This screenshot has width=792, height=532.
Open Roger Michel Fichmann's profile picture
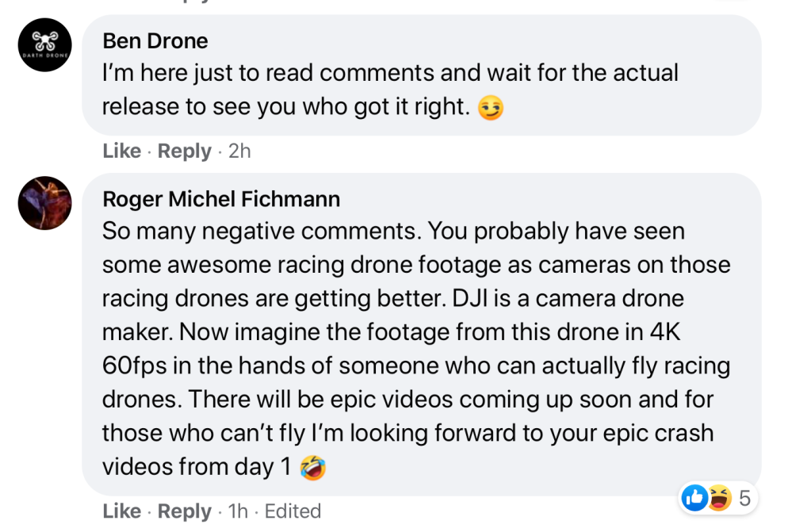coord(45,203)
